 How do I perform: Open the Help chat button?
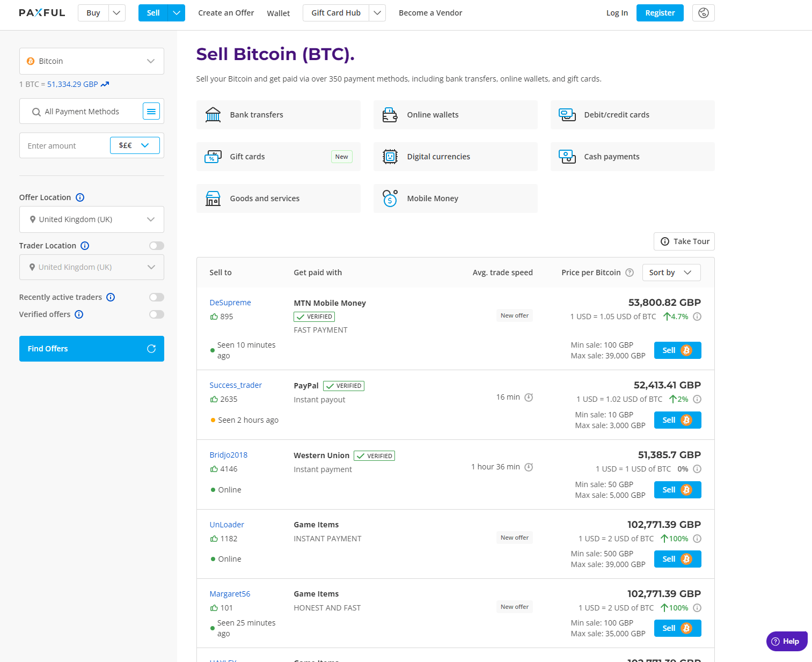[787, 641]
